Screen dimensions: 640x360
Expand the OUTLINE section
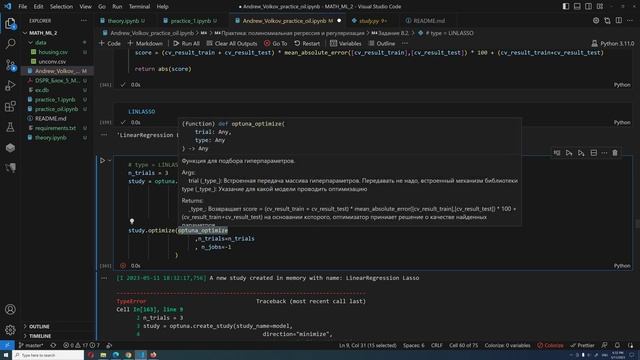tap(39, 327)
